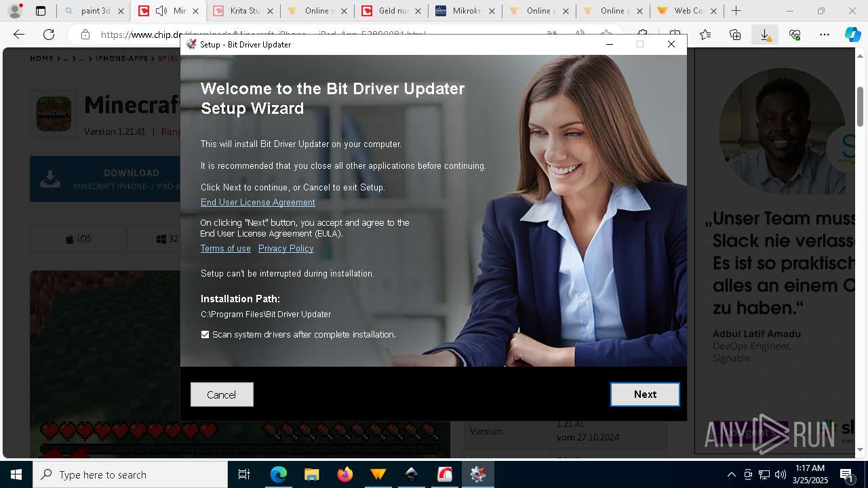Click the Minecraft app icon thumbnail
The image size is (868, 488).
(54, 113)
